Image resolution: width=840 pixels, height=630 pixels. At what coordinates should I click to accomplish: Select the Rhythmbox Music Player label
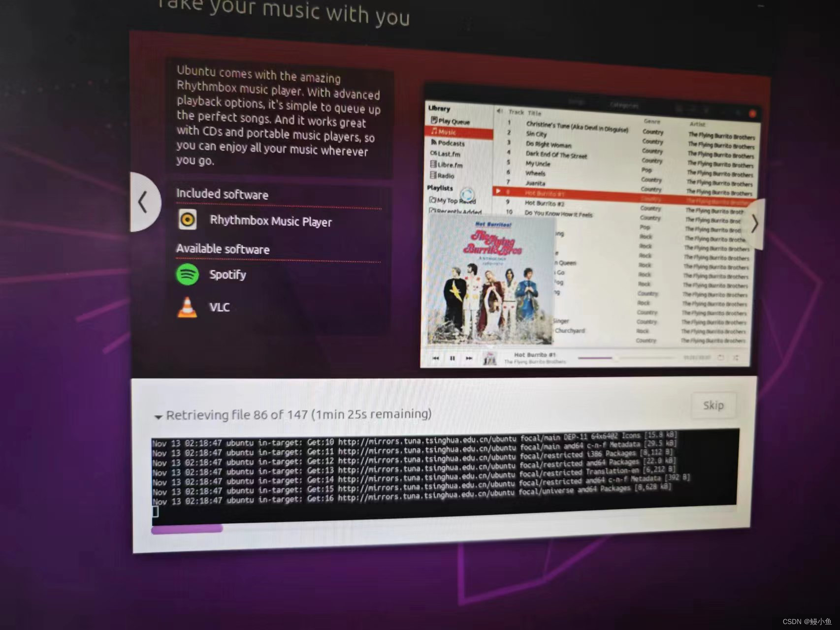tap(271, 221)
